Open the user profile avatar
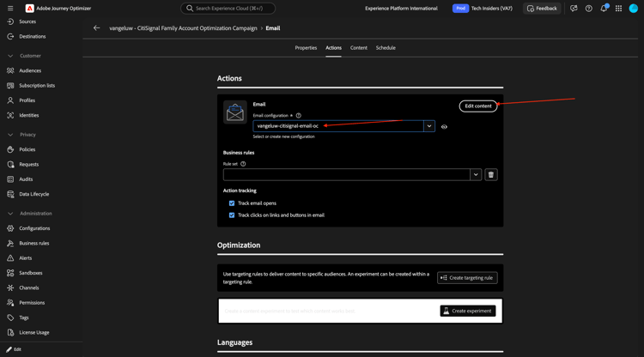644x357 pixels. click(634, 9)
